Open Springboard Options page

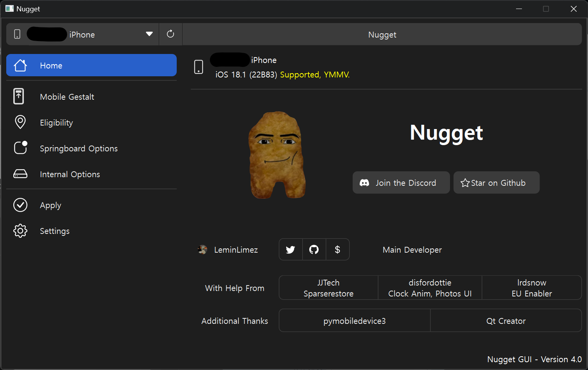coord(91,148)
